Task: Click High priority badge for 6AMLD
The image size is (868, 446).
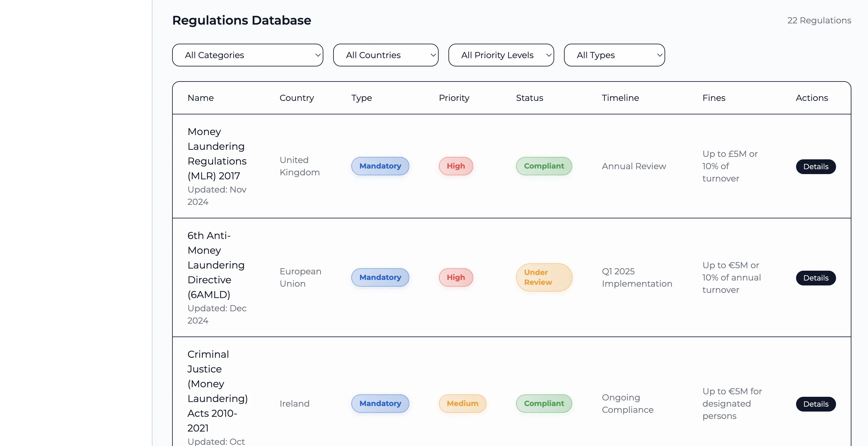Action: pyautogui.click(x=456, y=277)
